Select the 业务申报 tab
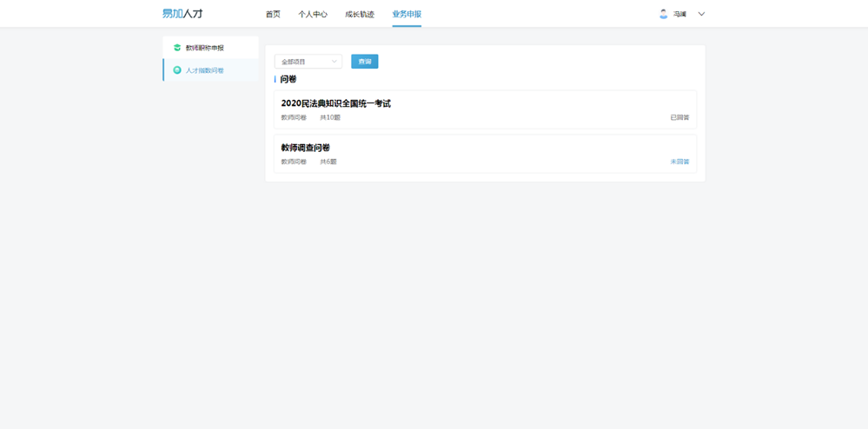868x429 pixels. [x=407, y=15]
